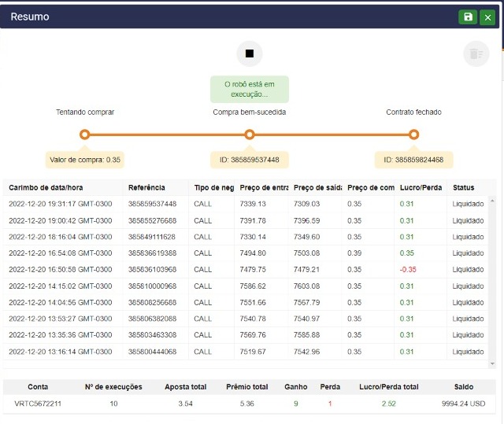Click the greyed-out clear statistics icon
This screenshot has width=504, height=424.
(476, 53)
